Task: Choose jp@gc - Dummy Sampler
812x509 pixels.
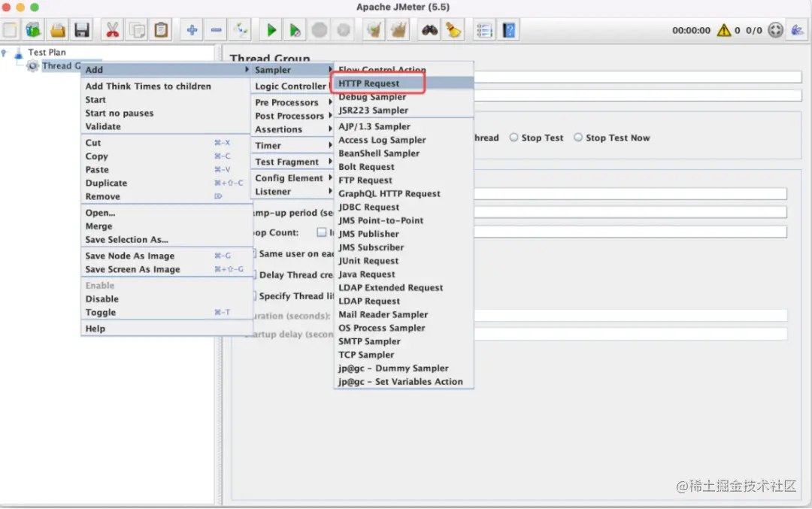Action: point(404,368)
